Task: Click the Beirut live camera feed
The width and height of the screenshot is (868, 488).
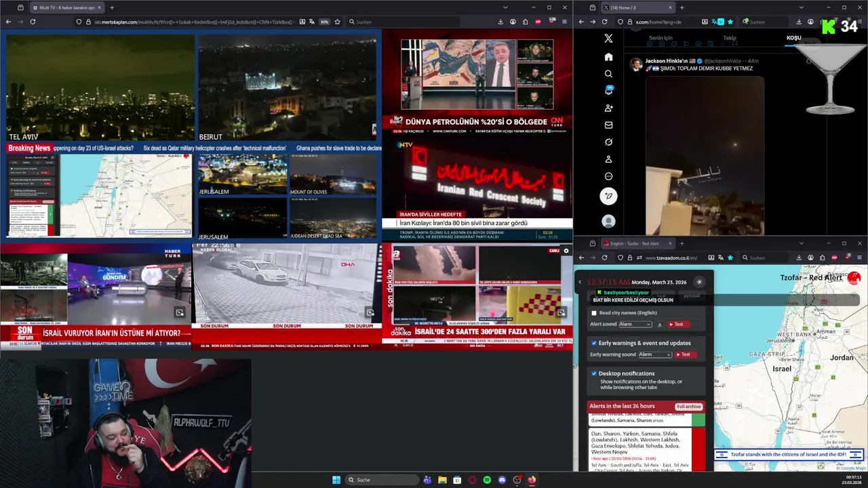Action: [287, 87]
